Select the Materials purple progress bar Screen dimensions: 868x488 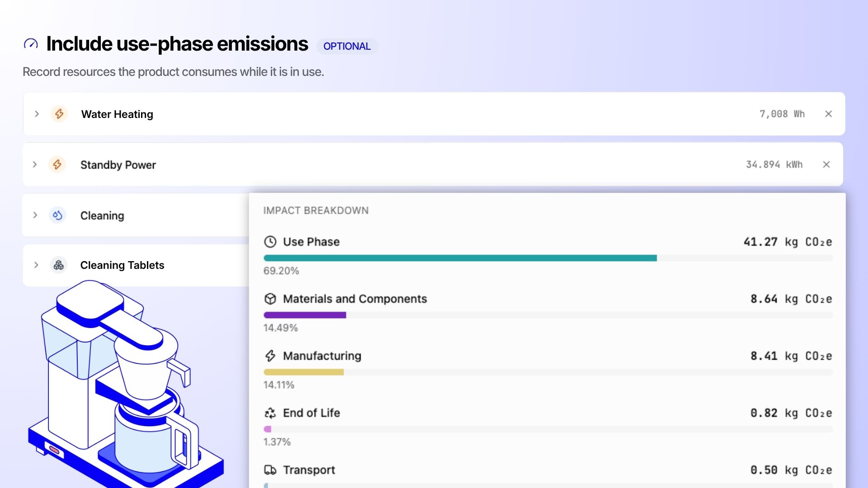tap(305, 315)
